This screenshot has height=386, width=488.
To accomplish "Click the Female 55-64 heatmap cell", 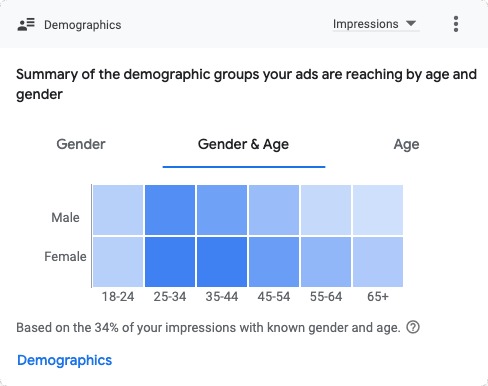I will pos(326,262).
